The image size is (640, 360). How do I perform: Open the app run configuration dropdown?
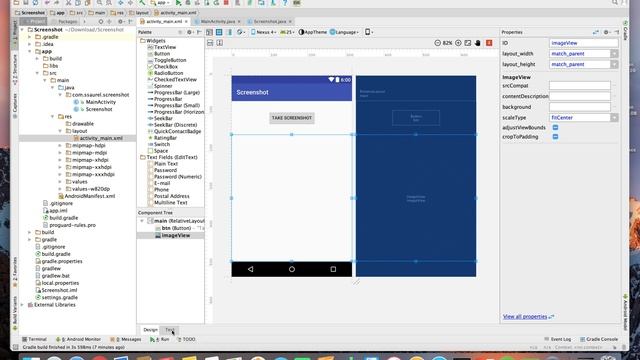160,3
